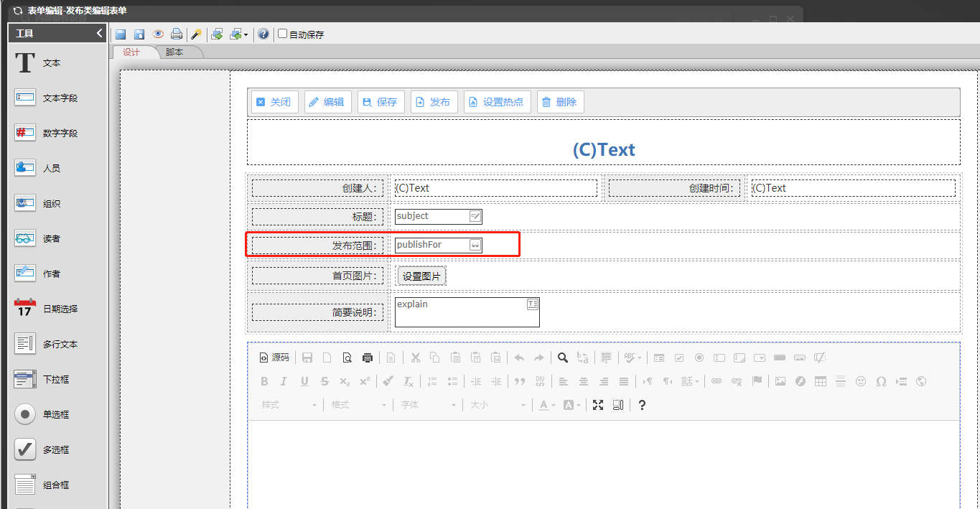Switch to the 脚本 tab
980x509 pixels.
point(174,52)
